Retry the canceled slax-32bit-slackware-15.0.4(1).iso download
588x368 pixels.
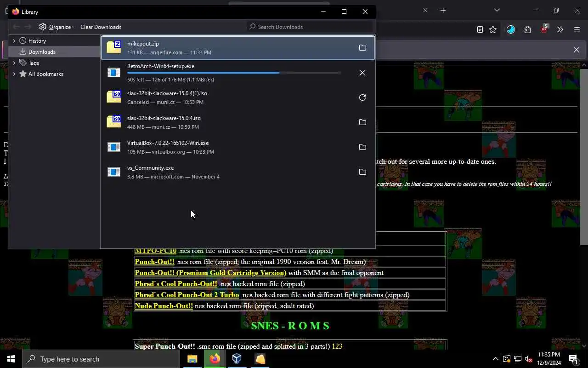pyautogui.click(x=362, y=98)
